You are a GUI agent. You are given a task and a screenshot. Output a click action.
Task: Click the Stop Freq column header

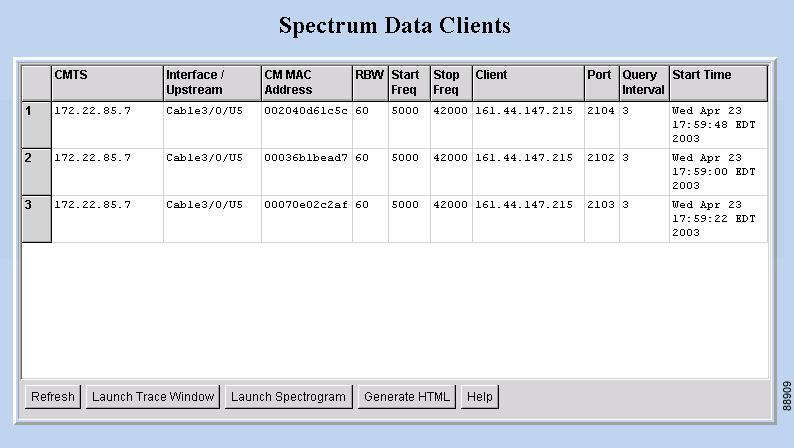click(x=451, y=83)
